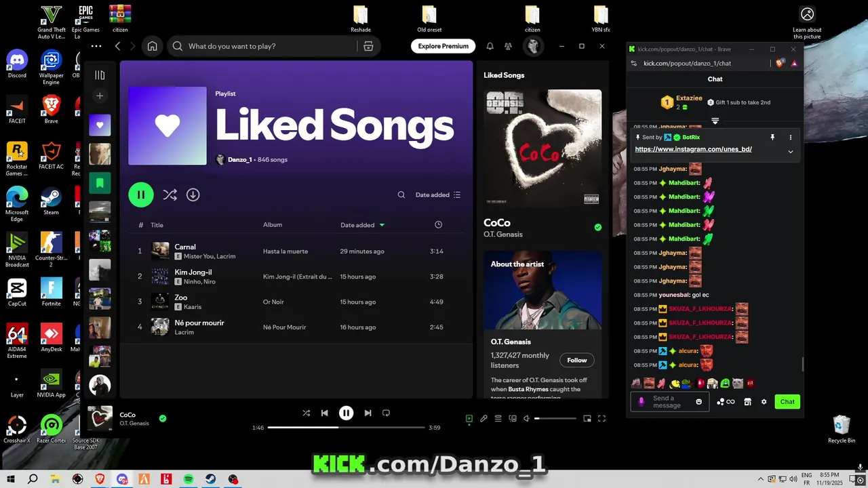868x488 pixels.
Task: Open the Friend Activity icon
Action: click(508, 46)
